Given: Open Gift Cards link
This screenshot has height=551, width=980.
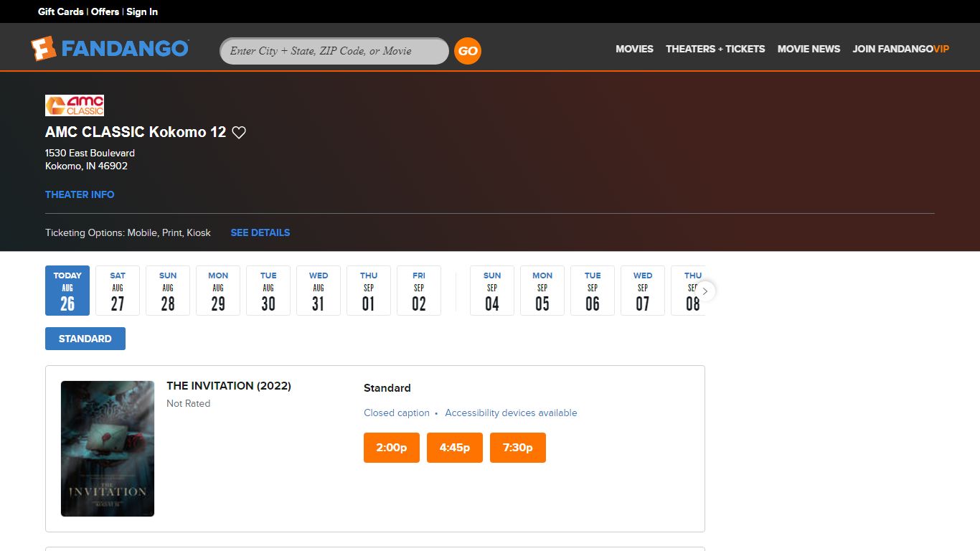Looking at the screenshot, I should pyautogui.click(x=61, y=11).
